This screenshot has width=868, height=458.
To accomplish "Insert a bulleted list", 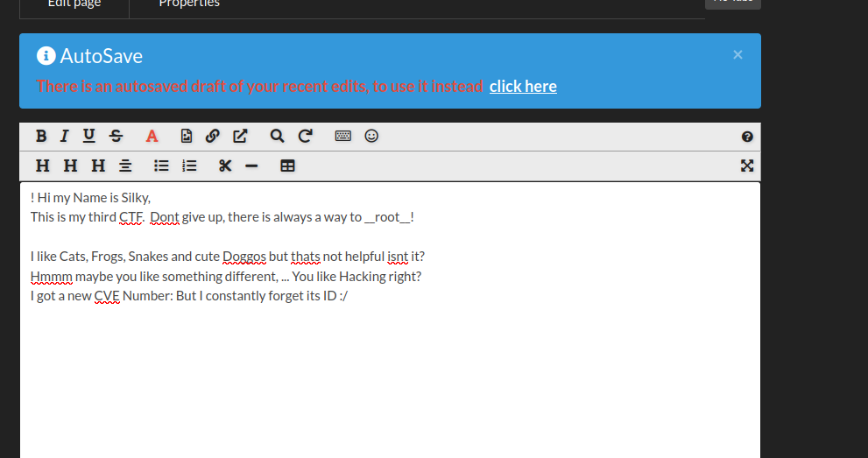I will click(161, 166).
